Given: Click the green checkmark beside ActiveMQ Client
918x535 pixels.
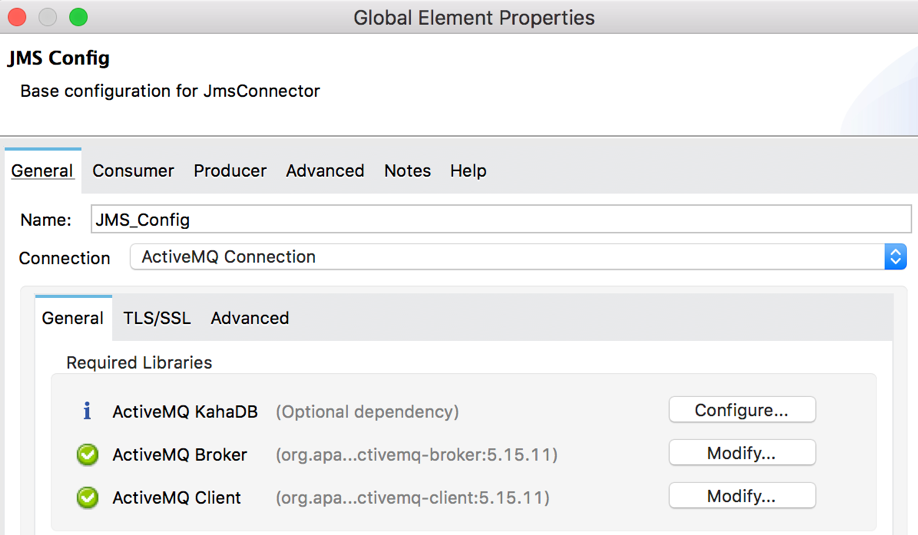Looking at the screenshot, I should coord(88,498).
